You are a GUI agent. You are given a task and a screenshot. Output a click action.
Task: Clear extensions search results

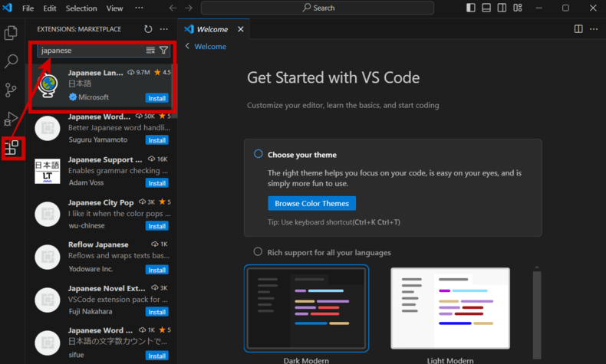150,50
